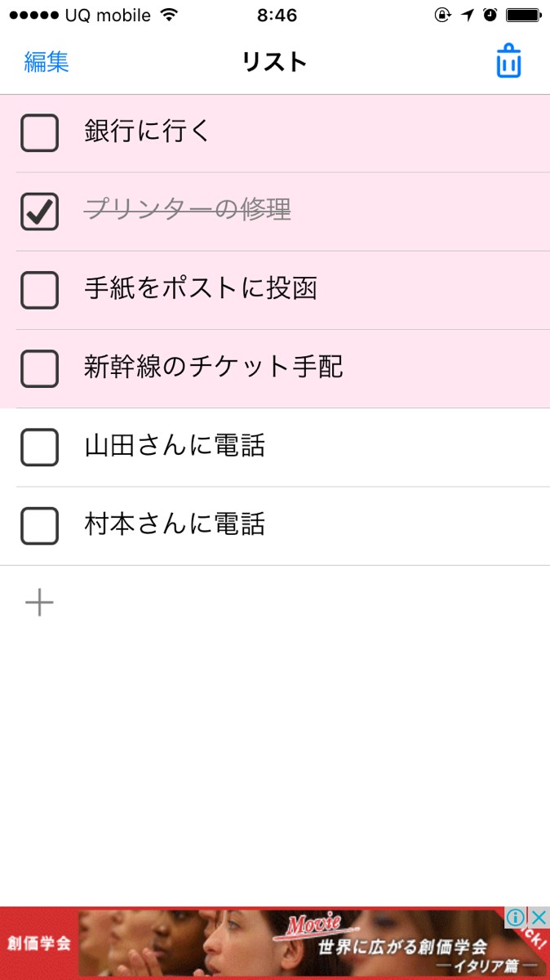Tick the 山田さんに電話 checkbox
This screenshot has width=550, height=980.
[x=39, y=447]
